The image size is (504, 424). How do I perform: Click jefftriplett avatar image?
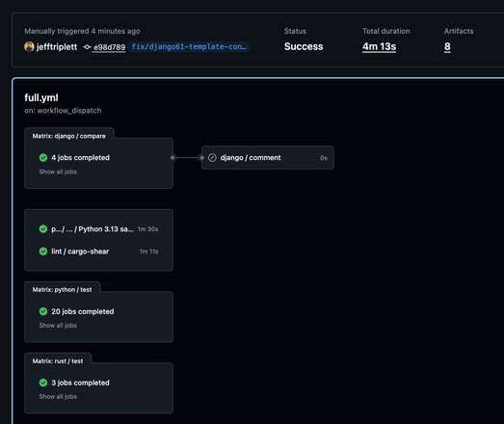coord(29,47)
